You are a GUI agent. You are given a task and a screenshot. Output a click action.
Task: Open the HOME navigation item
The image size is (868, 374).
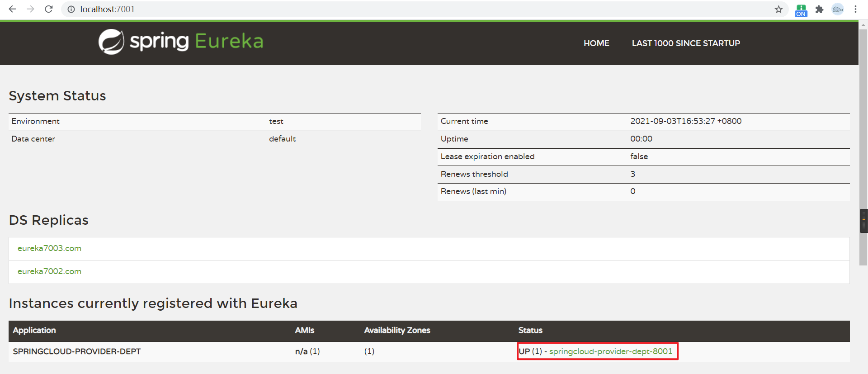coord(596,43)
